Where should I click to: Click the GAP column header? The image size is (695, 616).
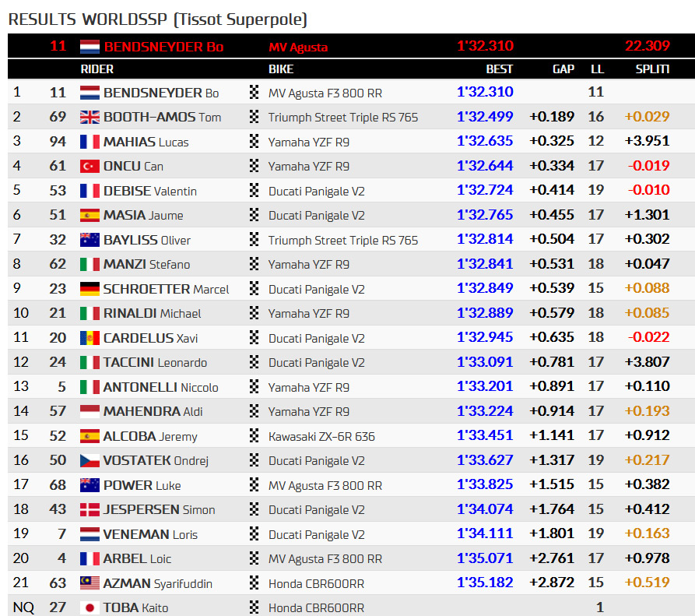(x=563, y=69)
